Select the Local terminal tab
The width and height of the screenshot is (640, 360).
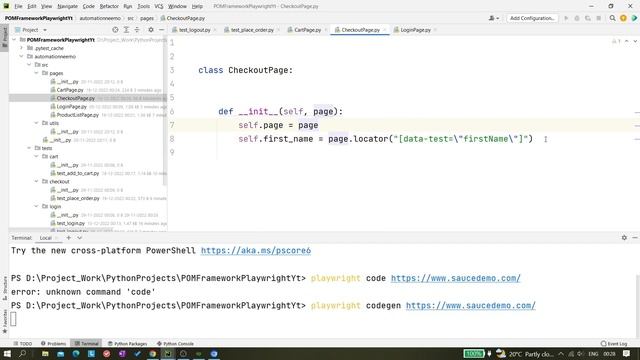[x=46, y=238]
